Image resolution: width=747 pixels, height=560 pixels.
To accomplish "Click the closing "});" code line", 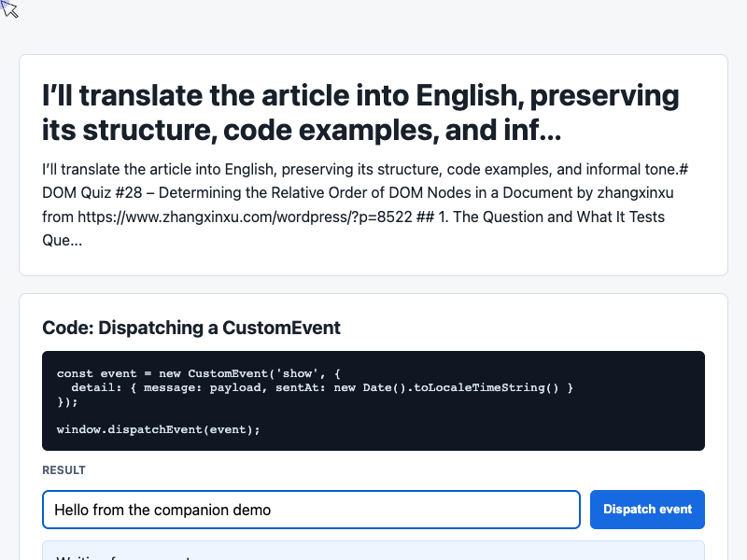I will [67, 401].
